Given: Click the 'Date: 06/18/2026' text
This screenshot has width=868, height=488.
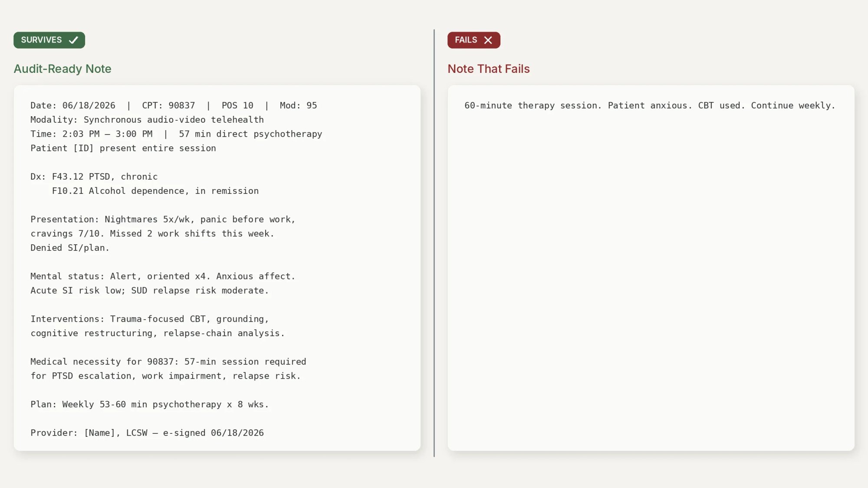Looking at the screenshot, I should 73,105.
